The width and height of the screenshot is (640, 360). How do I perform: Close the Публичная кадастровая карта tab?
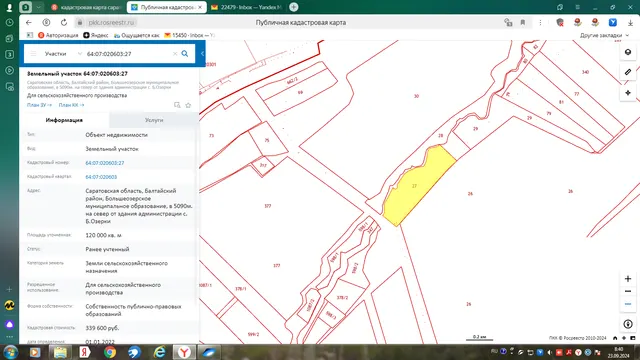[200, 7]
